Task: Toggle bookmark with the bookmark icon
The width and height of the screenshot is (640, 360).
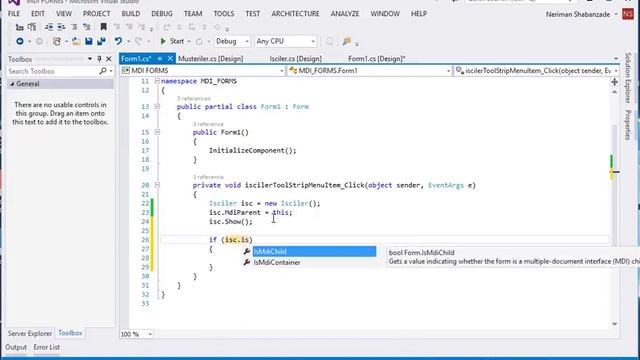Action: pyautogui.click(x=104, y=27)
